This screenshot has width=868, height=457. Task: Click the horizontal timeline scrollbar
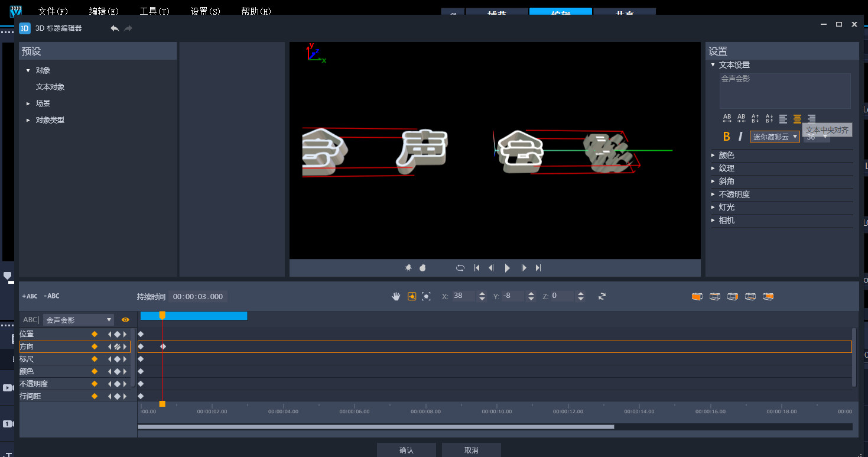376,427
